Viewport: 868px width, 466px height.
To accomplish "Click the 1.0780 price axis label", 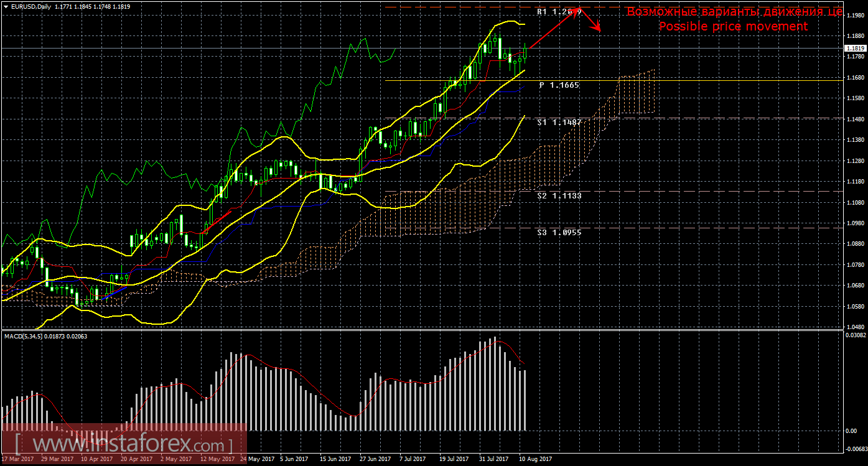I will (855, 264).
